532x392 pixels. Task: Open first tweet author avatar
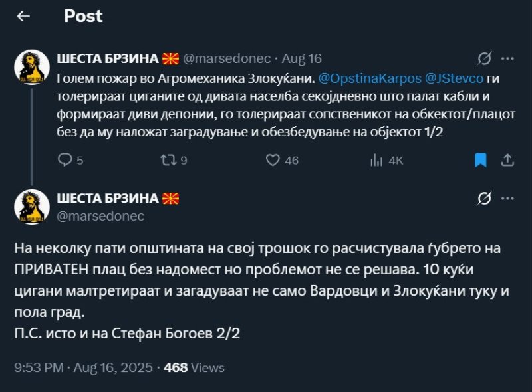pyautogui.click(x=32, y=67)
